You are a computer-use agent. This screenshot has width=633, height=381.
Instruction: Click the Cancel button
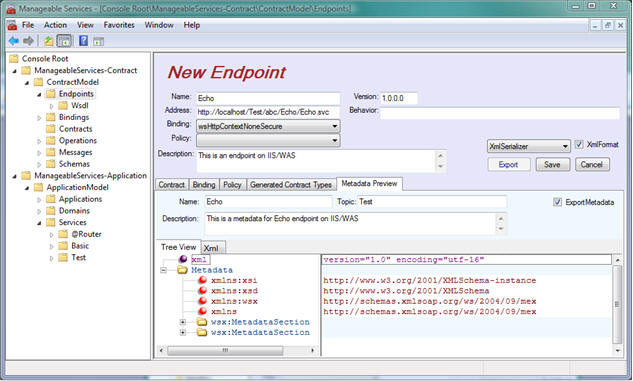(591, 164)
